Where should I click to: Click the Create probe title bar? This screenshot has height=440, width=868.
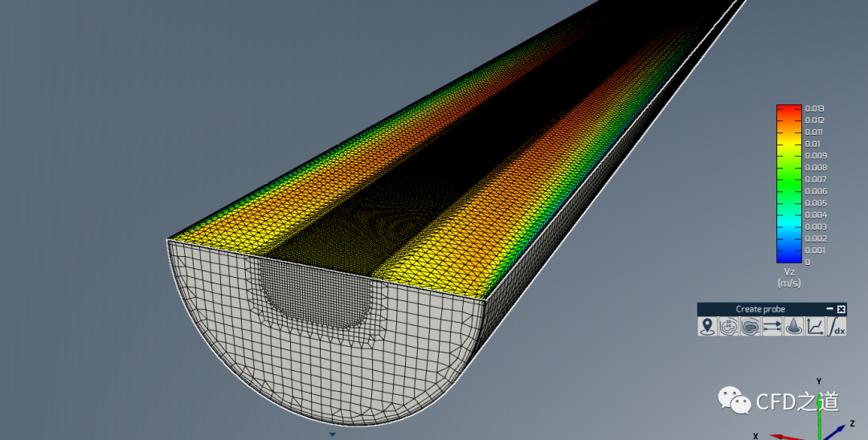point(759,309)
